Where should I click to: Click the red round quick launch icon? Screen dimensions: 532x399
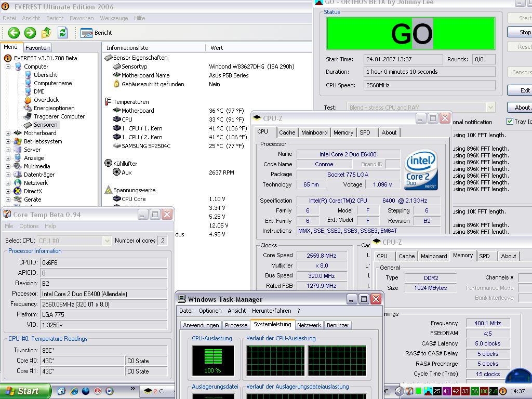(x=98, y=391)
